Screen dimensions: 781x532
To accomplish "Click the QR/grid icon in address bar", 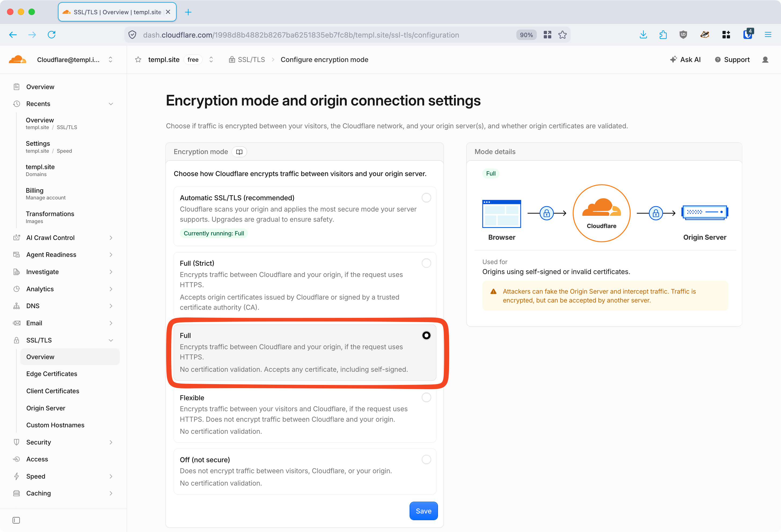I will (548, 35).
